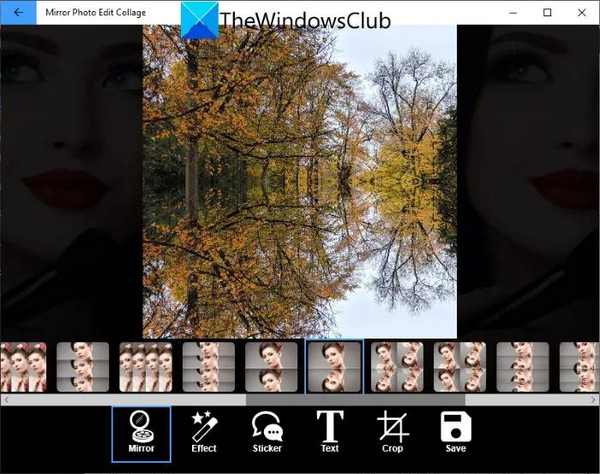Choose the red-flower layout with three side-by-side faces
600x474 pixels.
click(x=23, y=367)
